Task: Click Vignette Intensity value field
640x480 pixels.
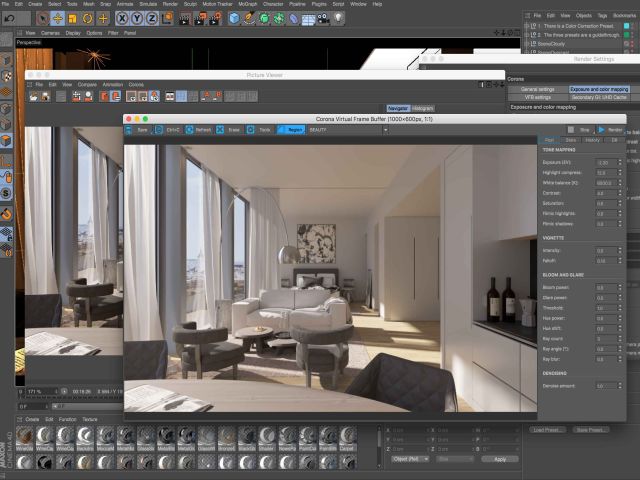Action: [x=606, y=251]
